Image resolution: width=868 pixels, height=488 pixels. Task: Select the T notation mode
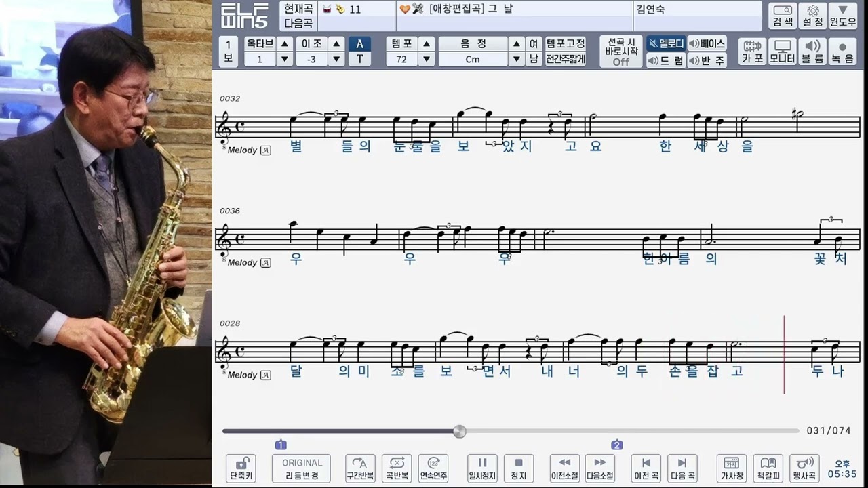(359, 59)
